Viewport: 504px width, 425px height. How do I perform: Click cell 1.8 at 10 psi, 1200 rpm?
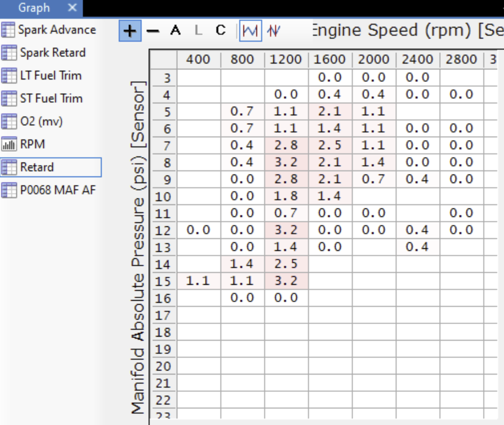pyautogui.click(x=286, y=196)
